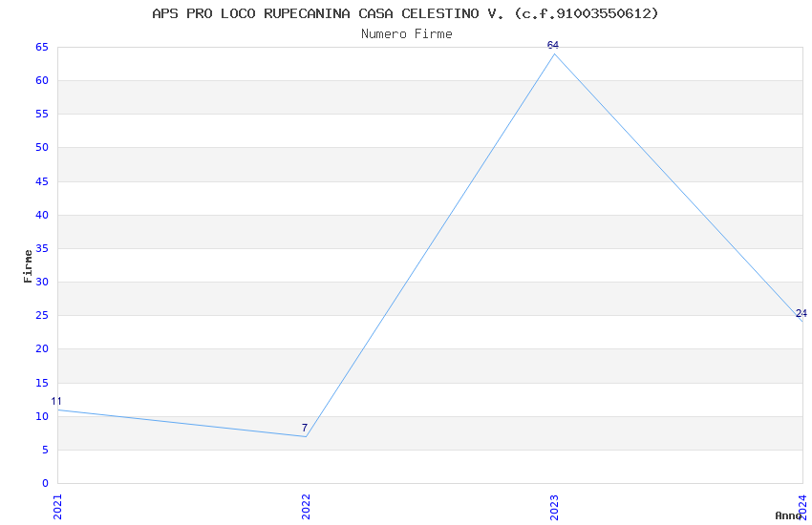Click the y-axis tick value '65'

point(42,47)
